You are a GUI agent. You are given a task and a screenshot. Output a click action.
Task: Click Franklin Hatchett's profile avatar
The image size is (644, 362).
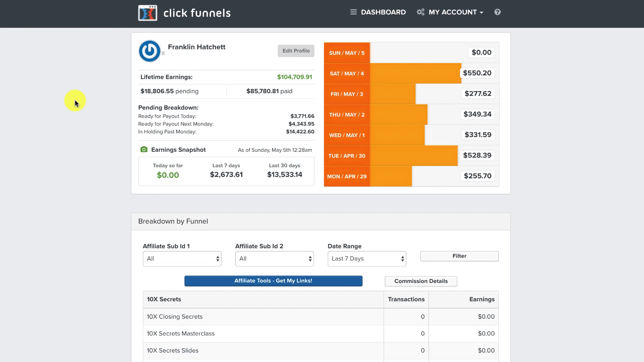(x=150, y=51)
